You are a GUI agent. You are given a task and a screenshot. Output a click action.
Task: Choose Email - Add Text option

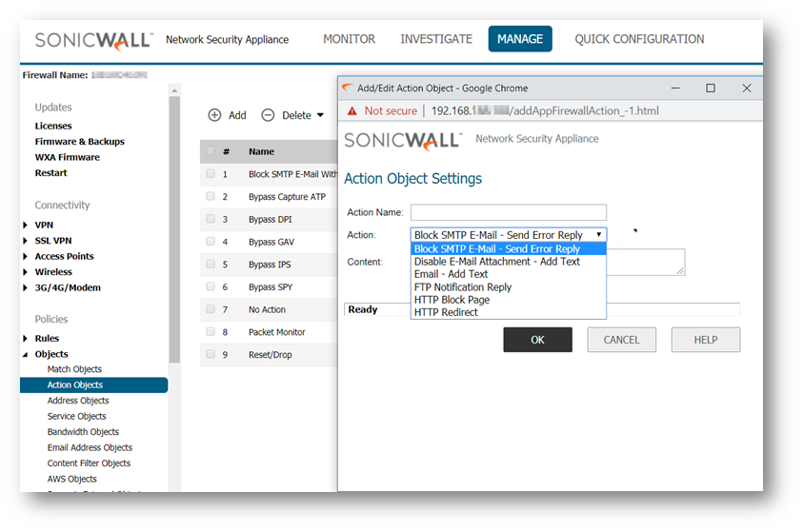coord(509,274)
